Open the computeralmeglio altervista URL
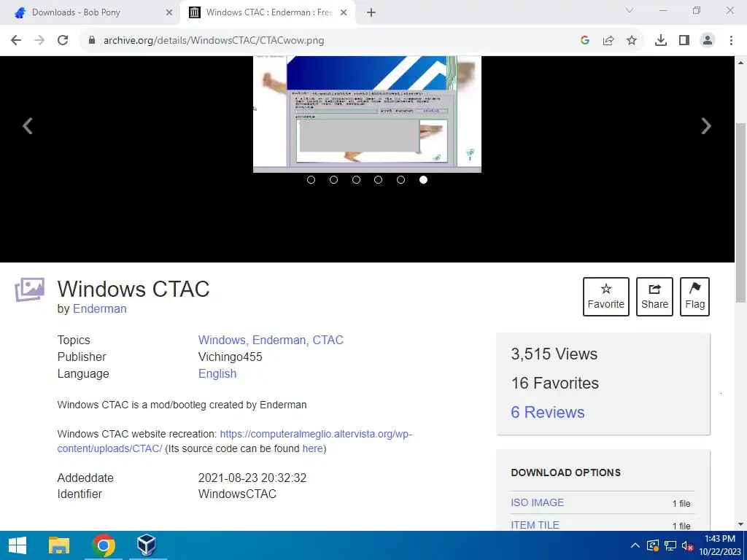Image resolution: width=747 pixels, height=560 pixels. (316, 434)
